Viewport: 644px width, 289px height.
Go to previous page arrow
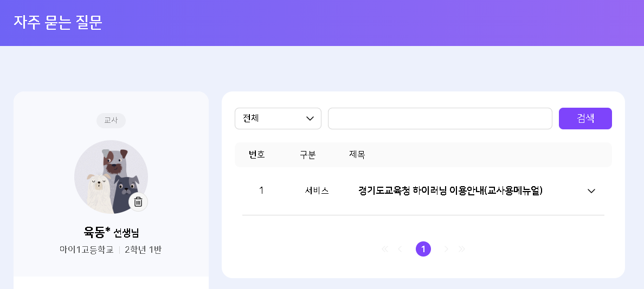click(x=400, y=249)
